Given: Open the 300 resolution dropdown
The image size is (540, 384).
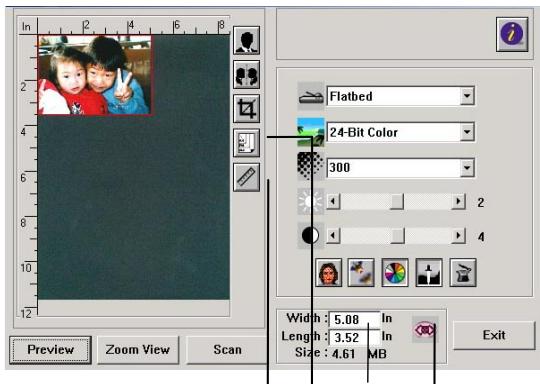Looking at the screenshot, I should coord(467,168).
